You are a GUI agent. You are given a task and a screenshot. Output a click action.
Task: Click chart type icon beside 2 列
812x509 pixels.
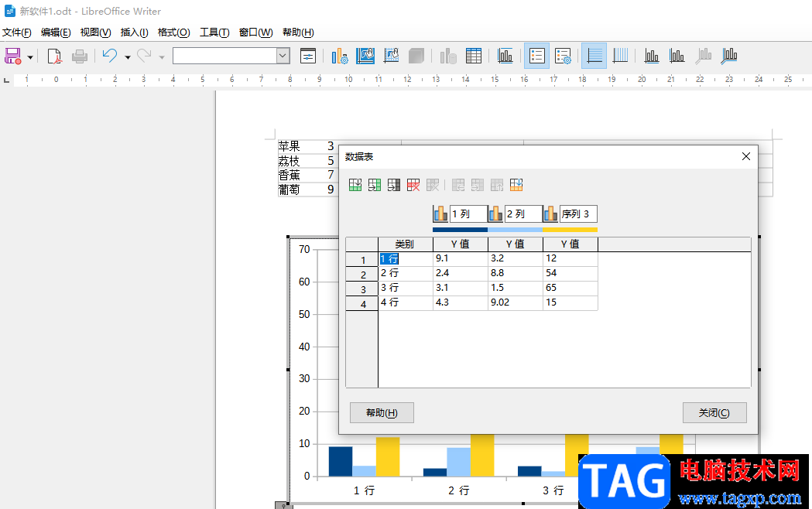(495, 214)
